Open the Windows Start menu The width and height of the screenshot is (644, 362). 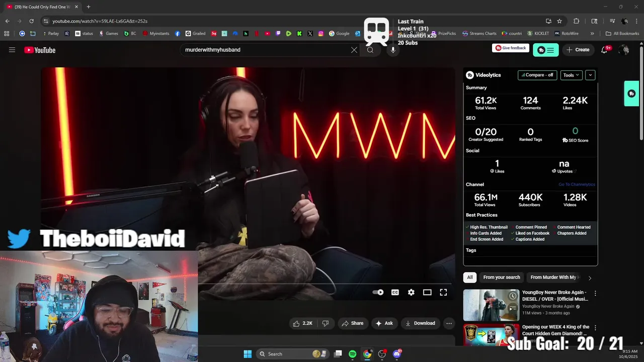[x=248, y=354]
